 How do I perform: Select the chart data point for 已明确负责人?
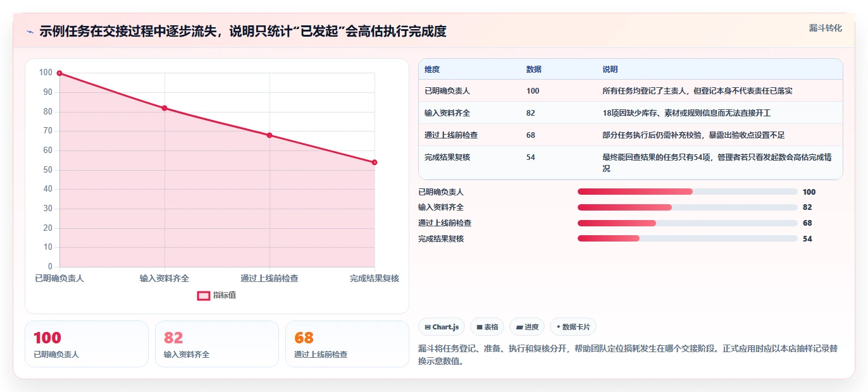tap(59, 73)
